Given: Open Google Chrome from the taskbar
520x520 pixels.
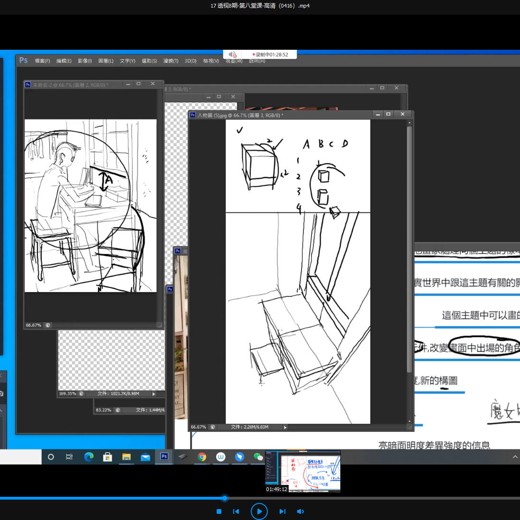Looking at the screenshot, I should [202, 457].
